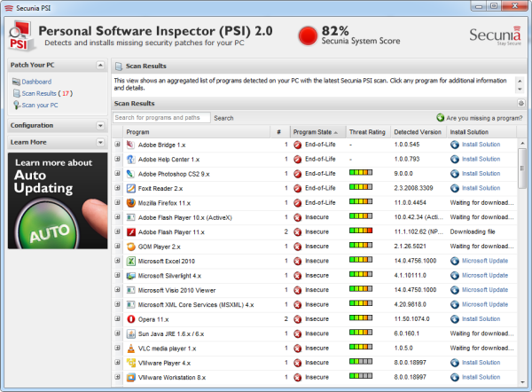Click version 11.0.0.4454 in Firefox row
The height and width of the screenshot is (392, 532).
pos(410,202)
